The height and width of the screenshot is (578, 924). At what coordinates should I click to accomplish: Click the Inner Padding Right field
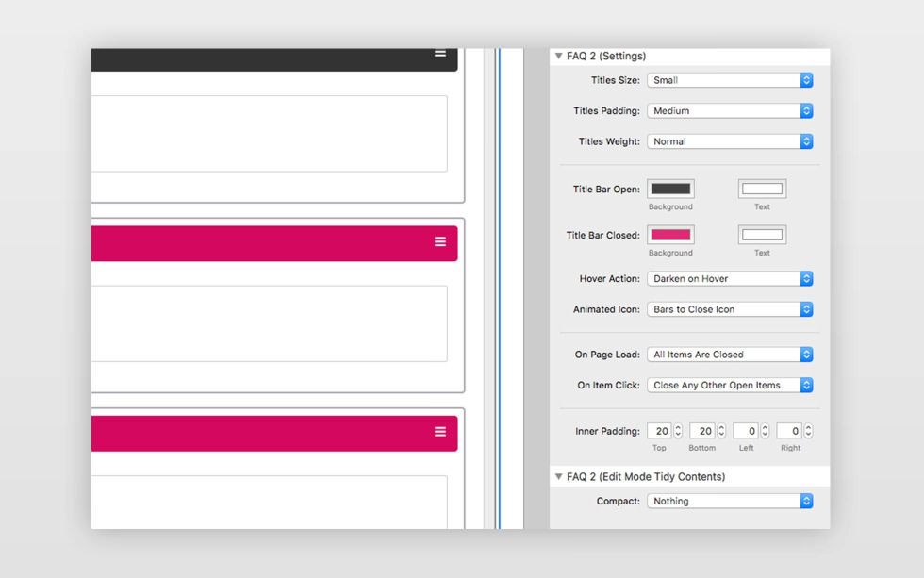[x=790, y=431]
